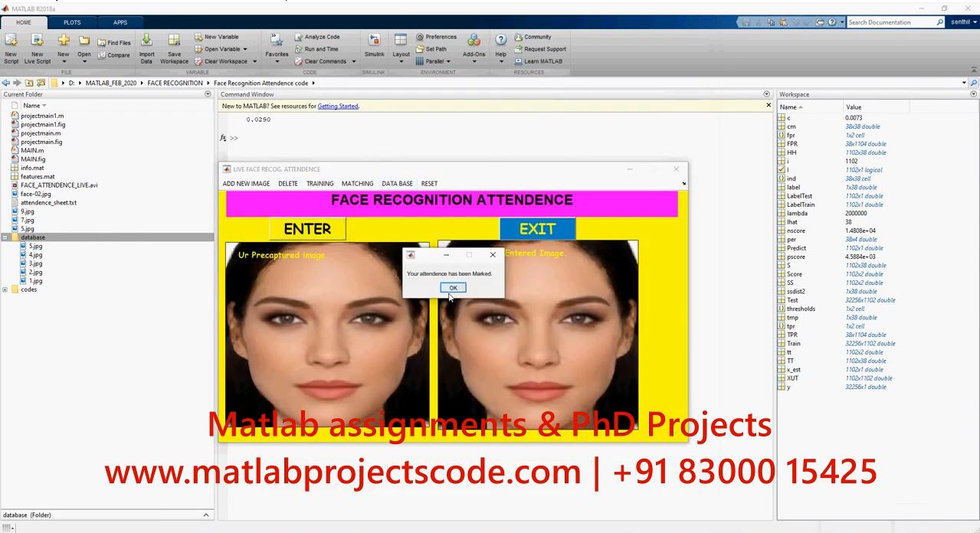Click the search icon in the address bar
This screenshot has width=980, height=533.
(974, 83)
